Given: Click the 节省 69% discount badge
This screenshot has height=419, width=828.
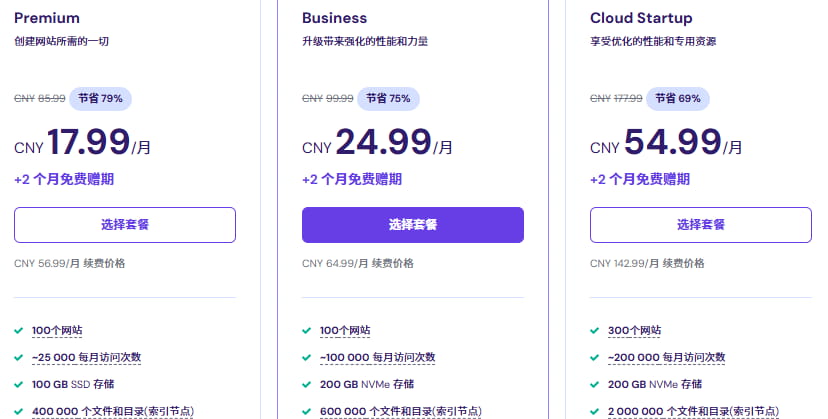Looking at the screenshot, I should tap(679, 99).
